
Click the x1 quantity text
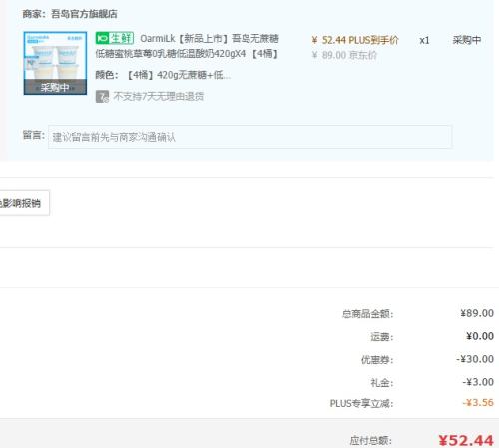pyautogui.click(x=424, y=41)
